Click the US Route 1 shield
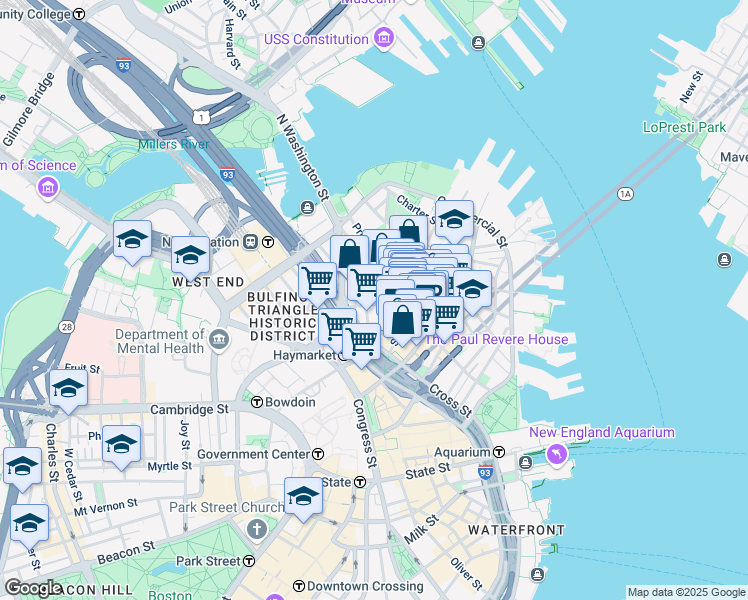 tap(202, 117)
